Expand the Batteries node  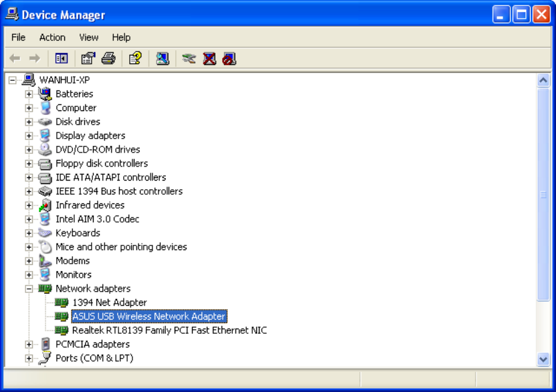pyautogui.click(x=29, y=94)
